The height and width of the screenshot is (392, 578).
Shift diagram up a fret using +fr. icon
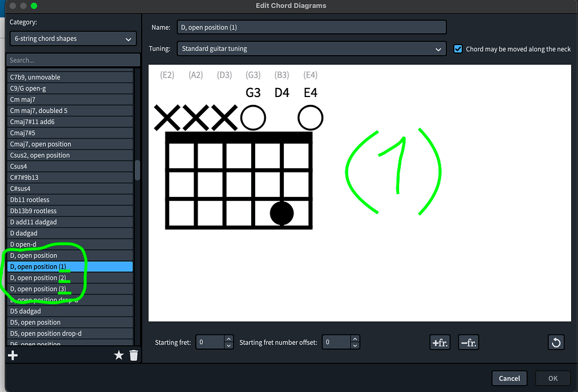tap(440, 342)
